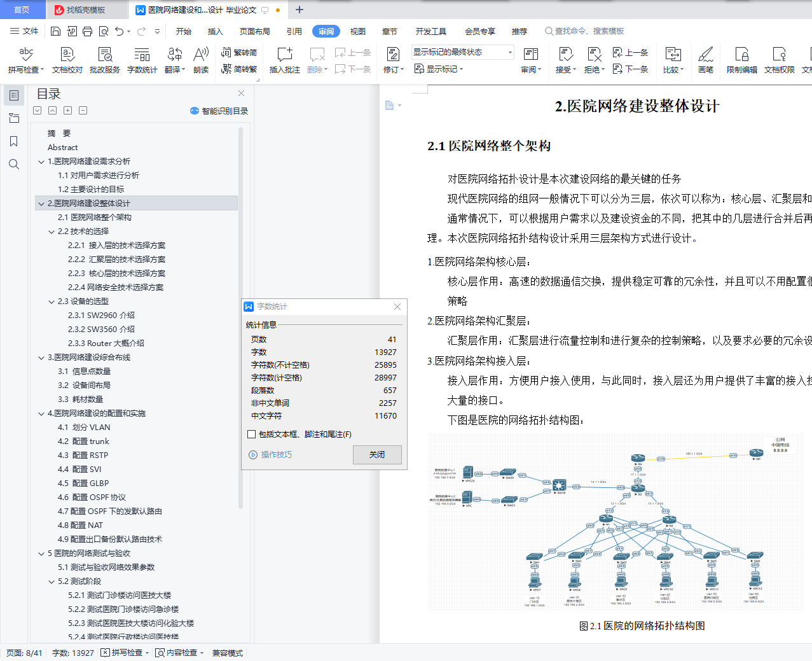This screenshot has height=661, width=812.
Task: Open the search panel in left sidebar
Action: [x=13, y=164]
